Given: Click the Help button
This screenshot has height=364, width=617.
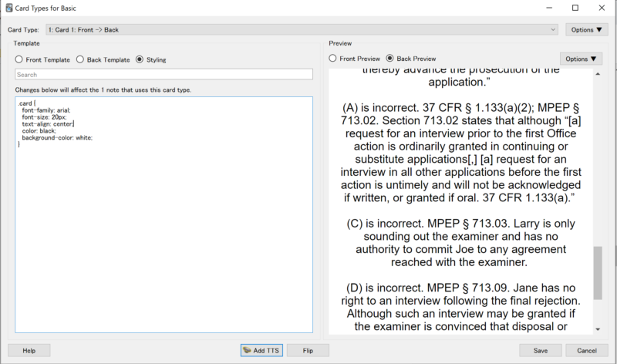Looking at the screenshot, I should pyautogui.click(x=29, y=350).
